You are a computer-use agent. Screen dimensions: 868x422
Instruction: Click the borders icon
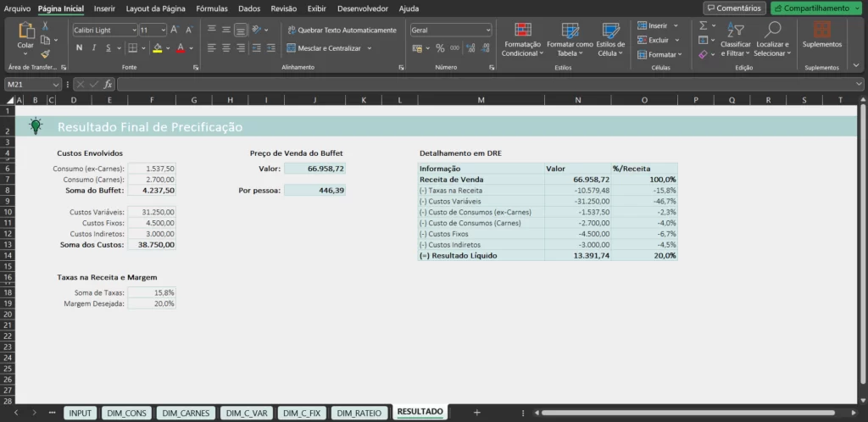coord(133,48)
